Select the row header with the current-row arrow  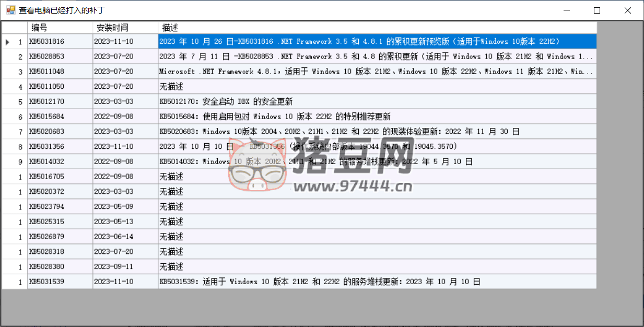tap(15, 42)
